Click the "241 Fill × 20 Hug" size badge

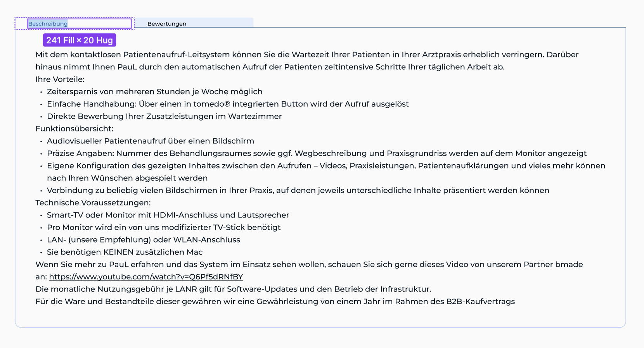80,40
